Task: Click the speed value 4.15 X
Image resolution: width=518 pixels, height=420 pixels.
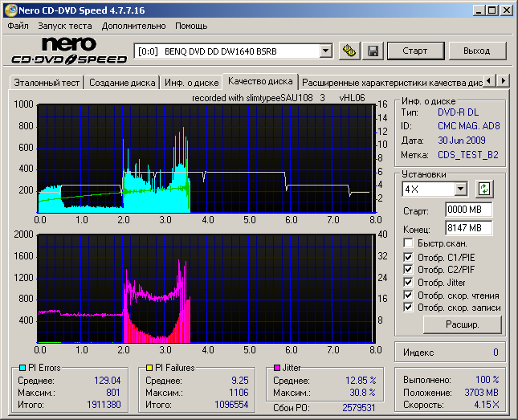Action: (487, 405)
